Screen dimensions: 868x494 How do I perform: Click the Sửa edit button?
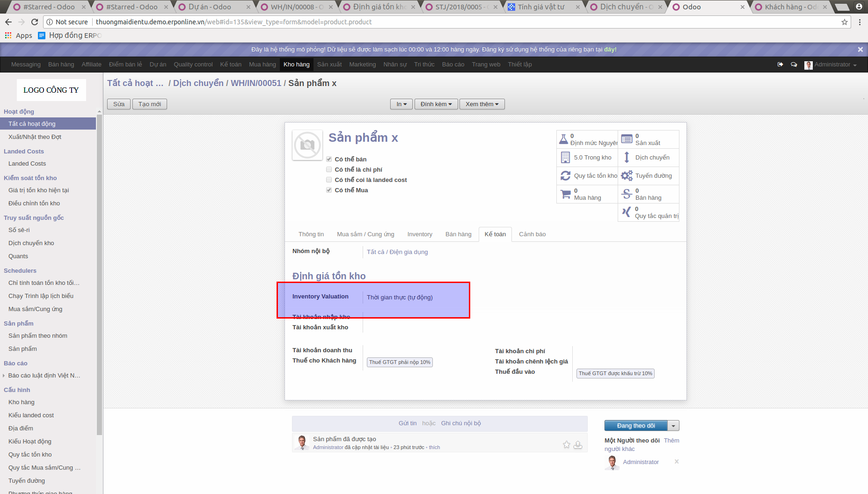[x=119, y=104]
